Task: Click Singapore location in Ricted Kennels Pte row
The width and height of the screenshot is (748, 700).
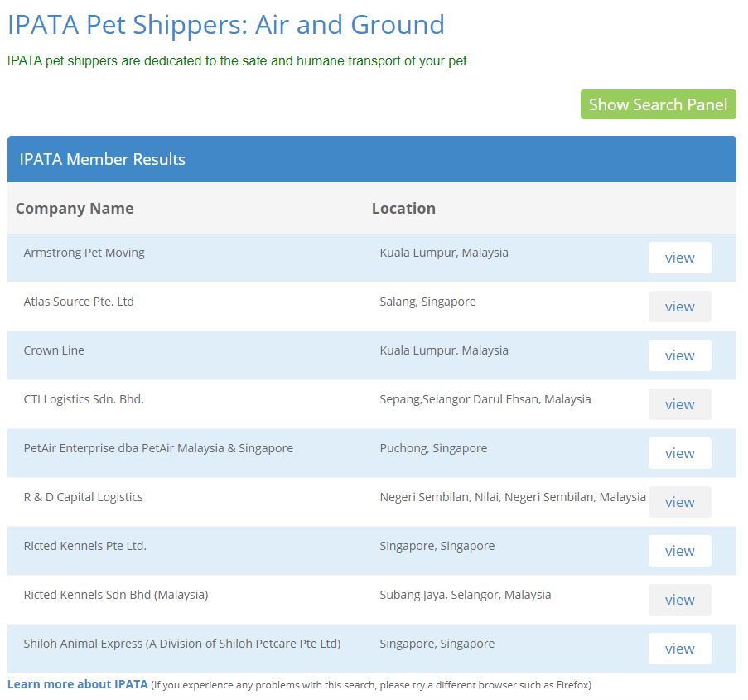Action: pos(437,546)
